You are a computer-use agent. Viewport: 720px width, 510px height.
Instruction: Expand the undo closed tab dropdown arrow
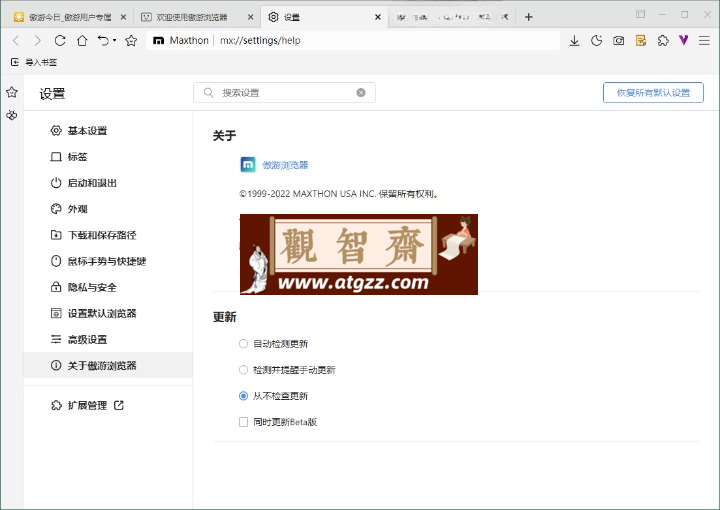[x=114, y=41]
